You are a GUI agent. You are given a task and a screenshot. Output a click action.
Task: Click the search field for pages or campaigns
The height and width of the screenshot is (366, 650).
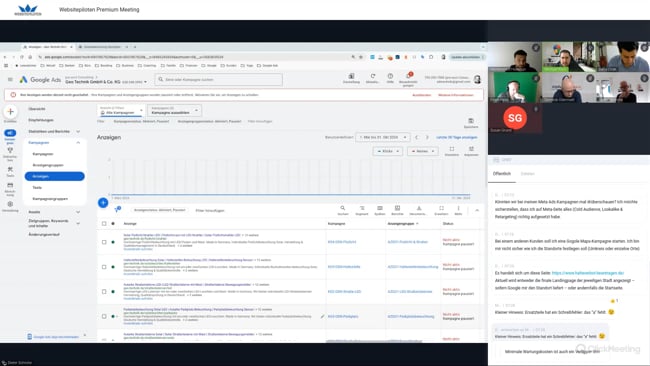[x=219, y=79]
